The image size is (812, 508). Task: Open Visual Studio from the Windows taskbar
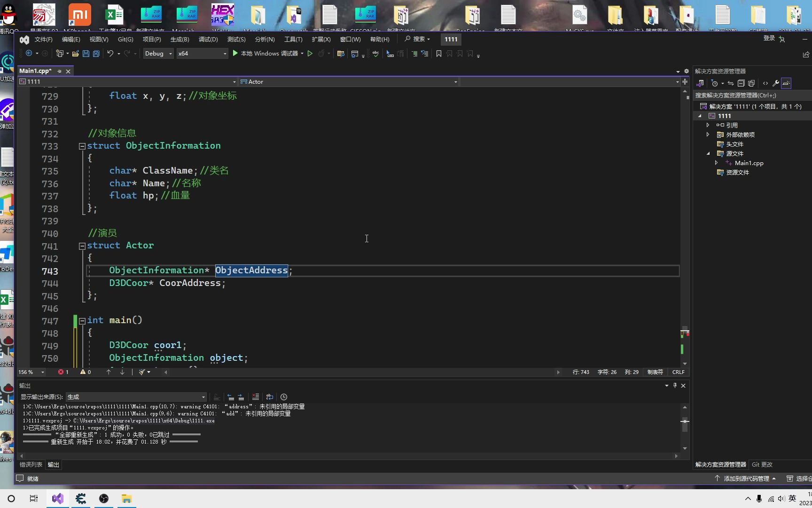[58, 499]
